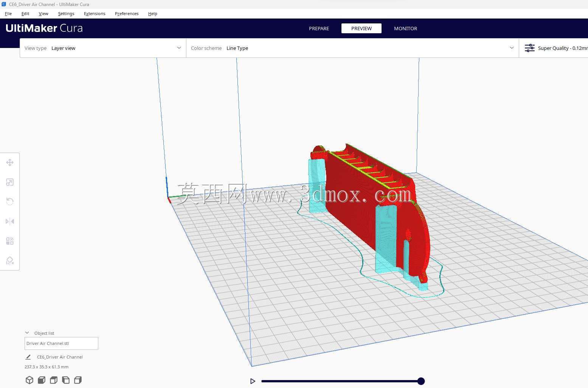This screenshot has height=388, width=588.
Task: Open the Color scheme dropdown arrow
Action: click(512, 48)
